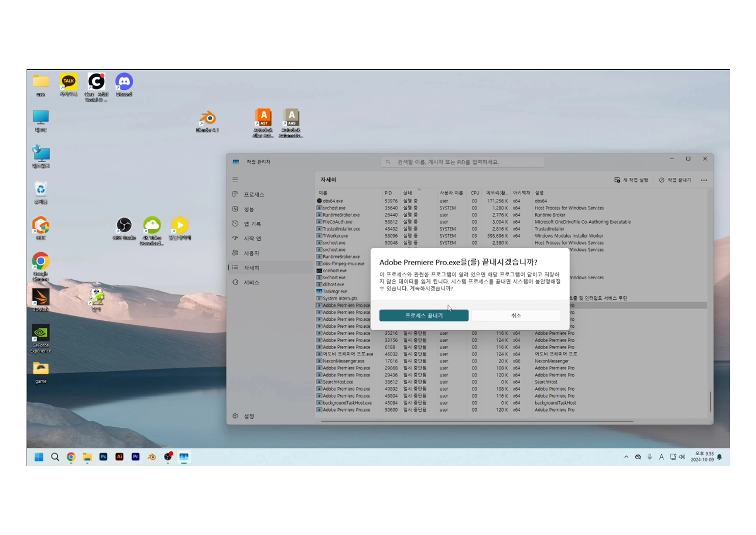Open Task Manager 설정 gear icon
756x535 pixels.
click(x=235, y=416)
